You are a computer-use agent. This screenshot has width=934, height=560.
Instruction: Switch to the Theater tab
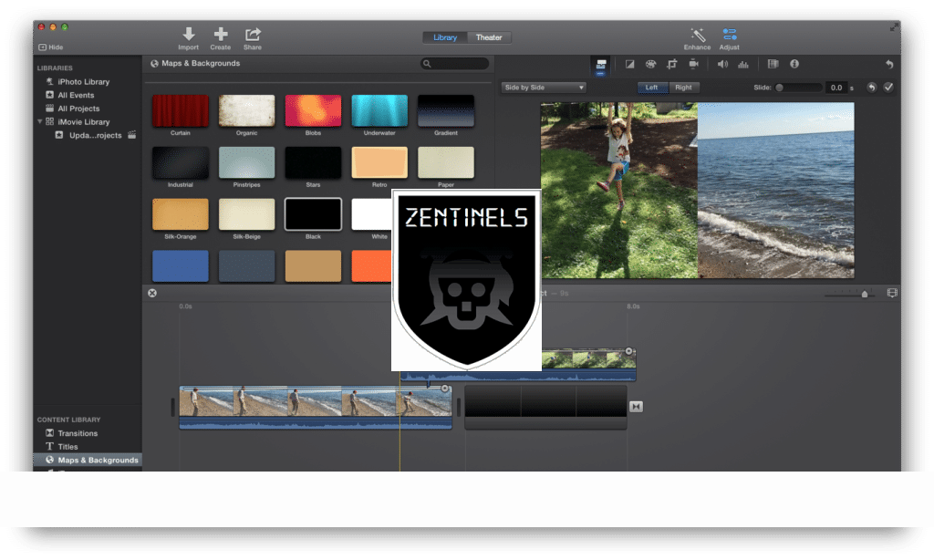[489, 37]
